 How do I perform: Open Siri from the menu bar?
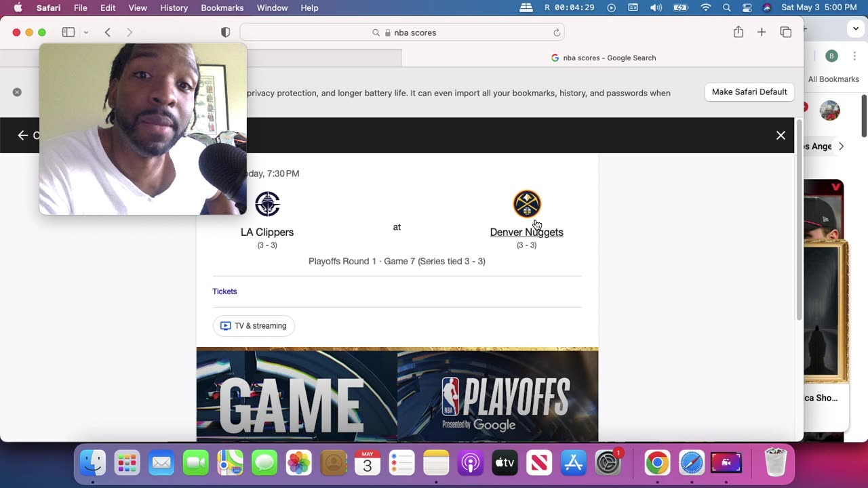pyautogui.click(x=767, y=8)
